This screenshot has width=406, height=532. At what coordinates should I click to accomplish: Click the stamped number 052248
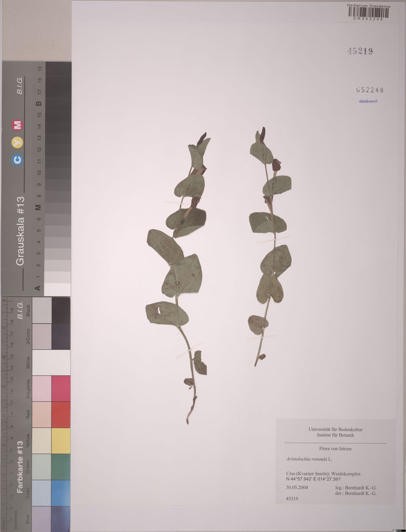point(369,90)
